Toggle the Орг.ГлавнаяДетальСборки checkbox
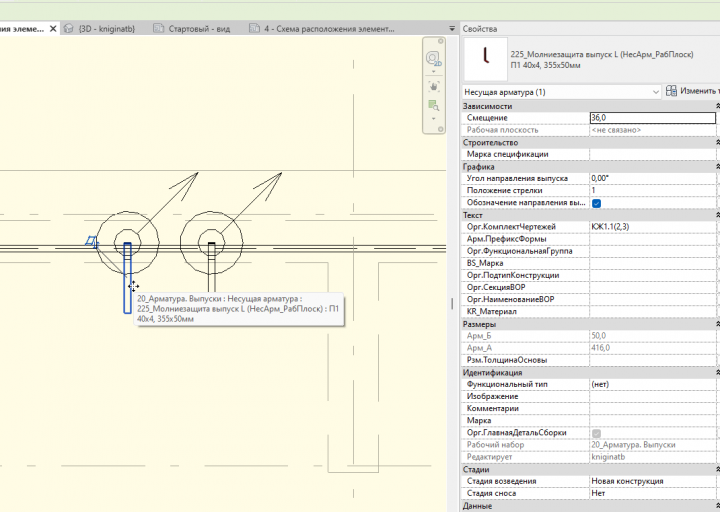Image resolution: width=720 pixels, height=512 pixels. pyautogui.click(x=596, y=433)
